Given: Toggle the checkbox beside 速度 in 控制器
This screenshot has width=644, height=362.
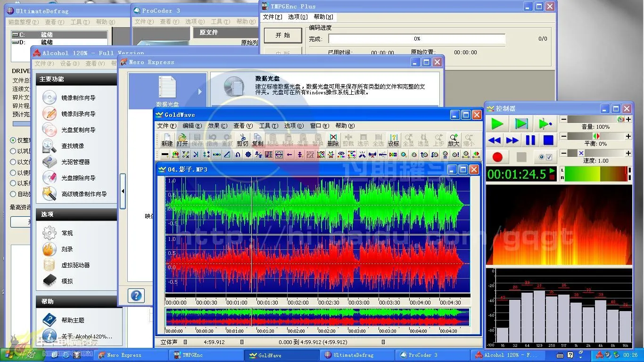Looking at the screenshot, I should coord(550,157).
